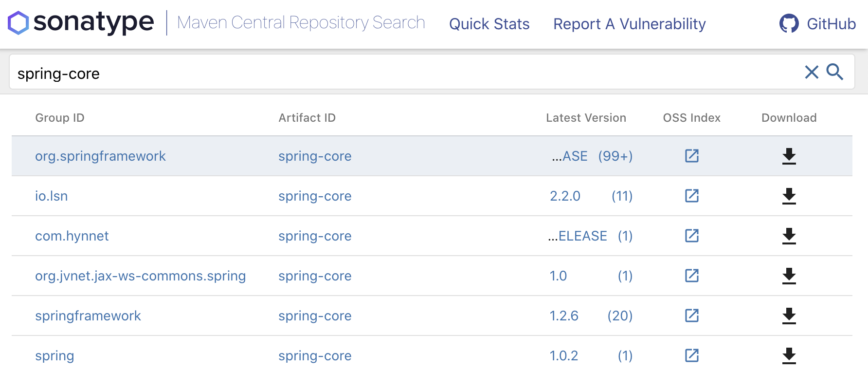Click the magnifier search icon
This screenshot has width=868, height=372.
point(835,72)
